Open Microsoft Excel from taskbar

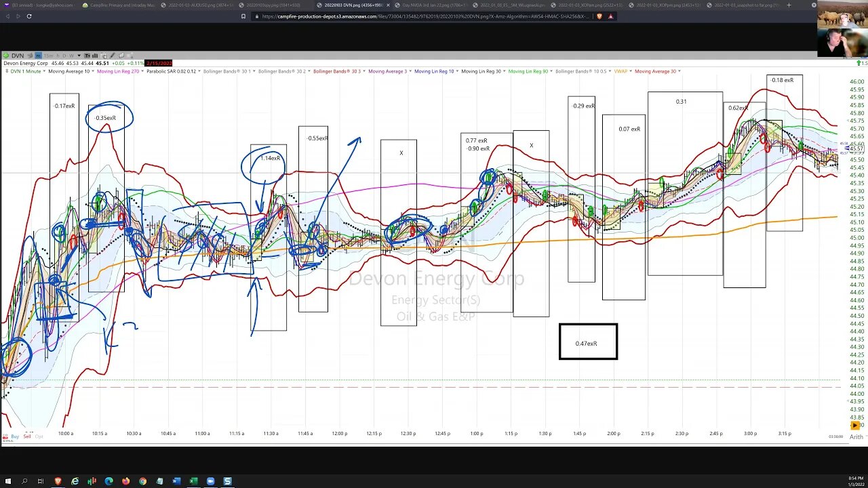tap(193, 481)
